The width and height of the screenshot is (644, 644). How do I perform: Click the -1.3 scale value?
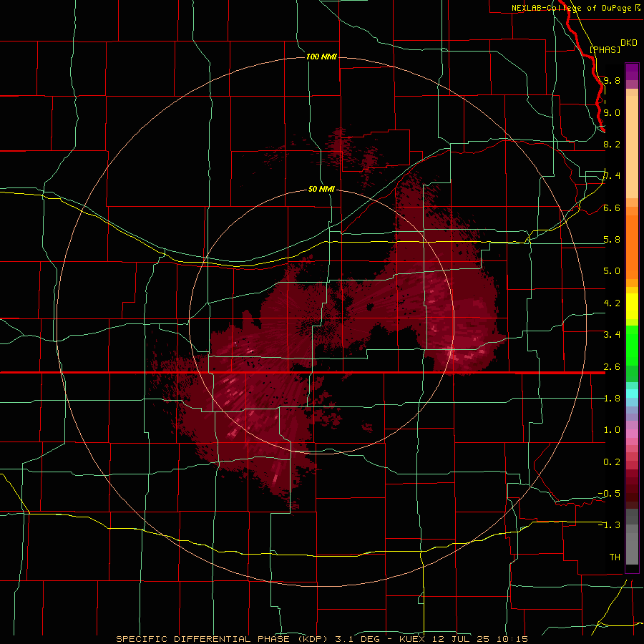coord(609,525)
